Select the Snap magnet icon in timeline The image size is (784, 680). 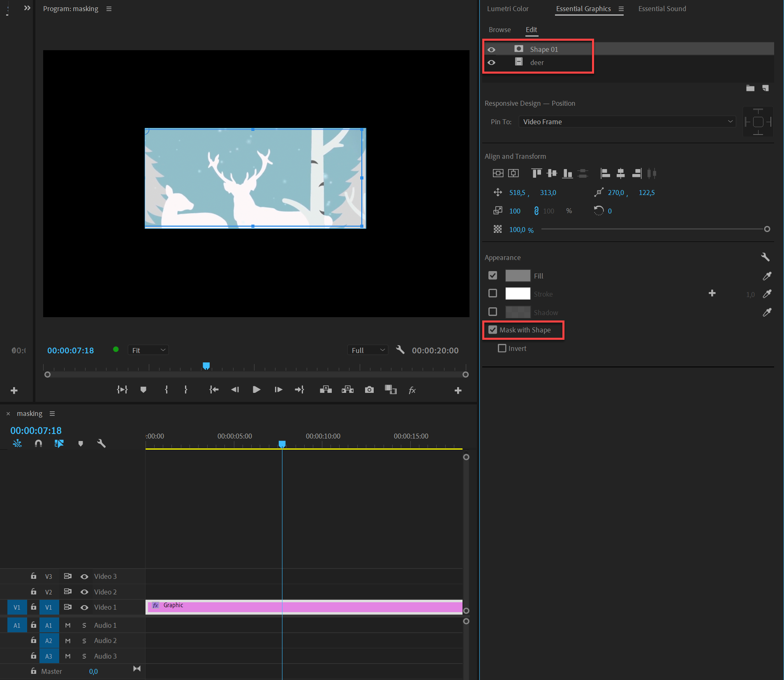click(38, 443)
